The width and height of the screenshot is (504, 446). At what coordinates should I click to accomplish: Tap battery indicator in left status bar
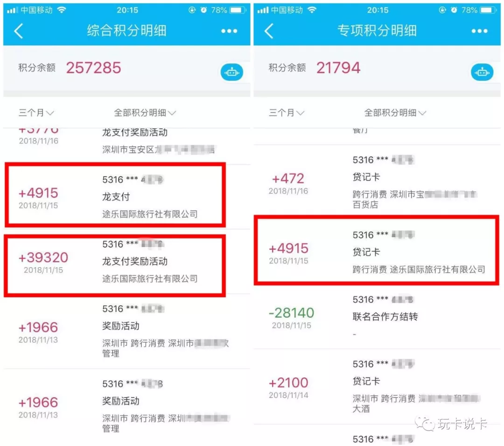click(238, 10)
